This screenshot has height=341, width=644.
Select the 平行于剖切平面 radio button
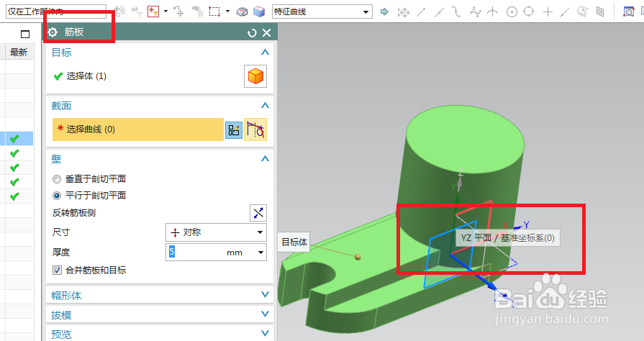pyautogui.click(x=57, y=196)
